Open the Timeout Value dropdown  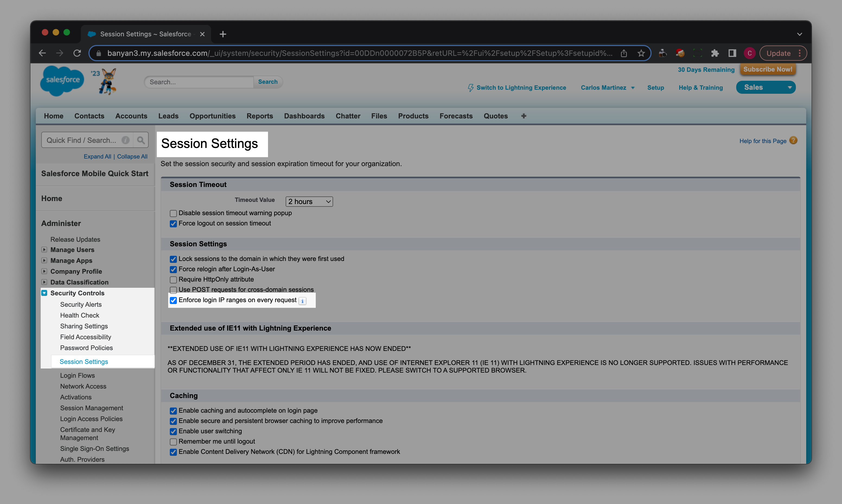(x=309, y=202)
